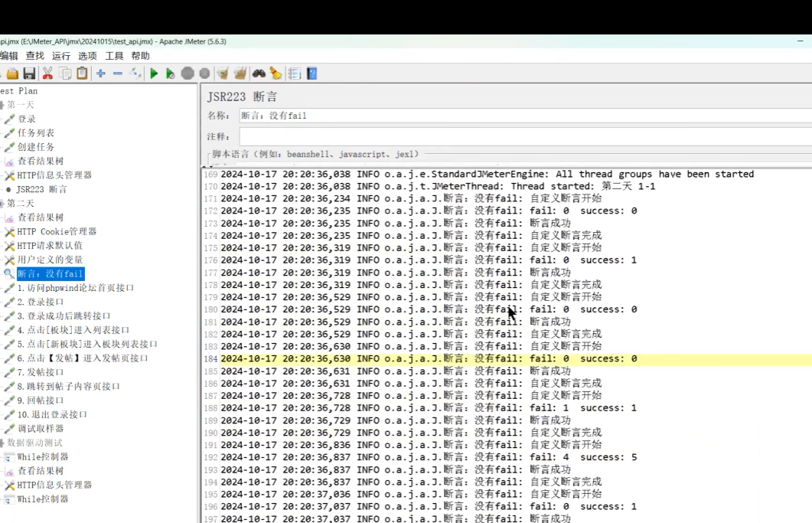Open the function helper list icon
This screenshot has height=523, width=812.
coord(294,74)
